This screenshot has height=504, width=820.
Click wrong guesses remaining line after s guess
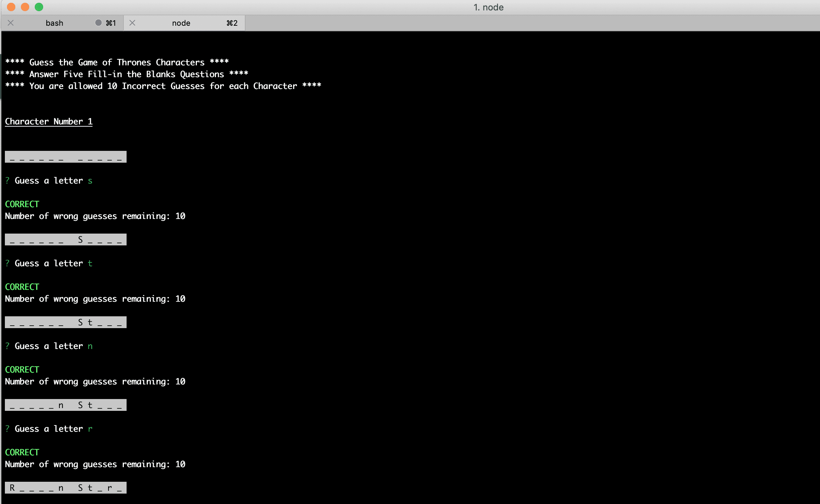pyautogui.click(x=95, y=216)
